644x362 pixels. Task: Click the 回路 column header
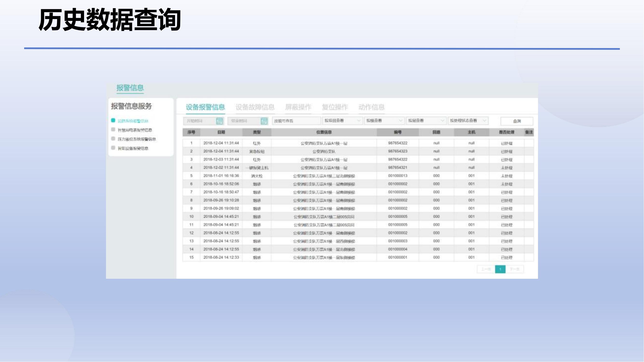pos(437,132)
